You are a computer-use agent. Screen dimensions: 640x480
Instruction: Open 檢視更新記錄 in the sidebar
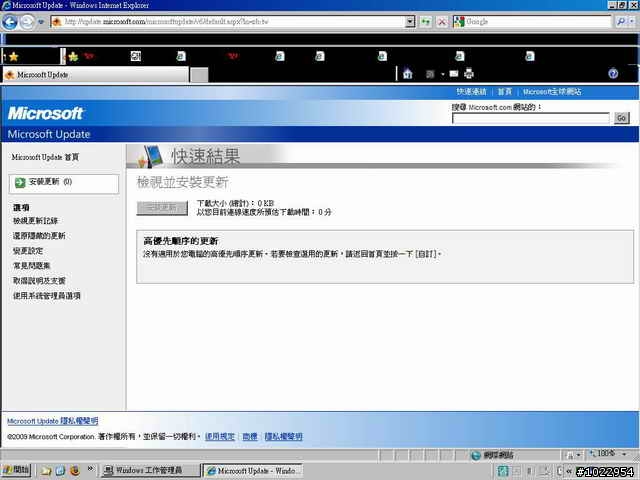coord(36,221)
